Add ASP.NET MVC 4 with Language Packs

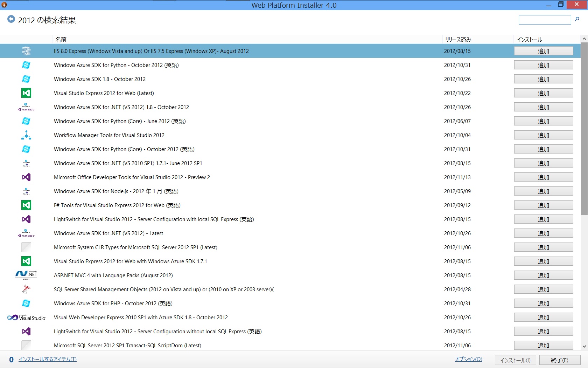(x=544, y=275)
